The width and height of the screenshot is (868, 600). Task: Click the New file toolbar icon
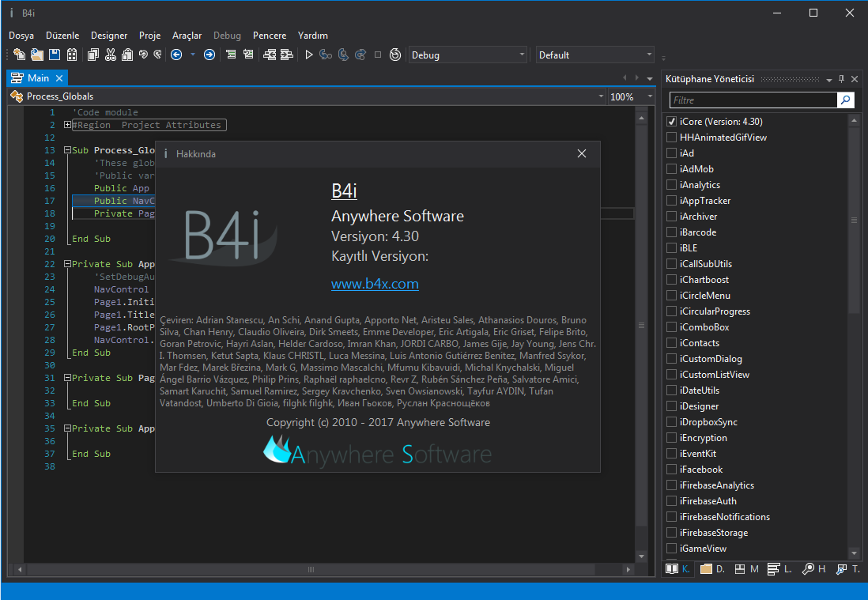pyautogui.click(x=19, y=55)
